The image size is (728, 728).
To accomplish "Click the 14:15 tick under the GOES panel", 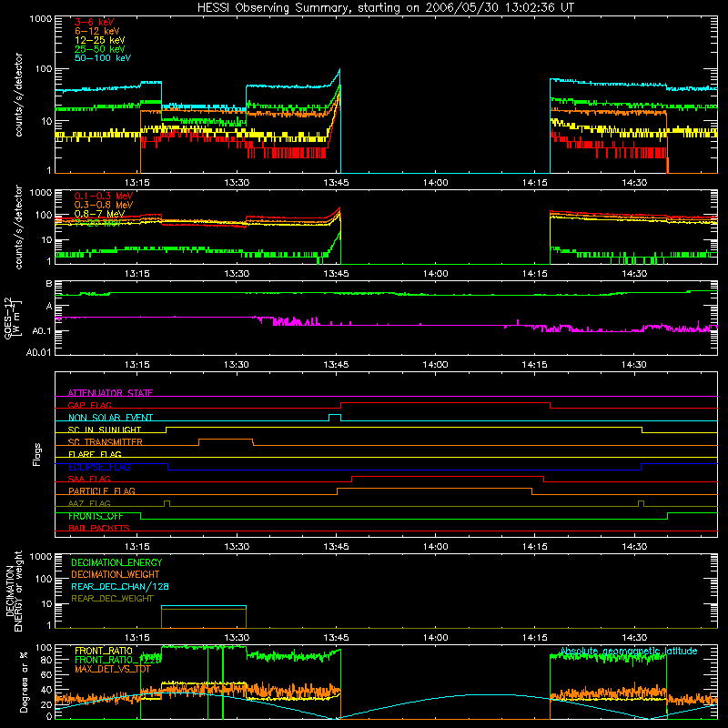I will tap(535, 365).
